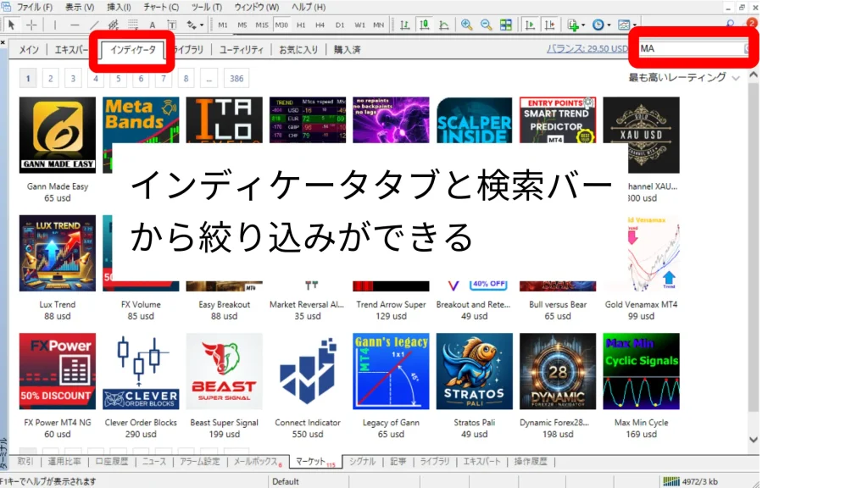Toggle chart shift button

pos(549,25)
